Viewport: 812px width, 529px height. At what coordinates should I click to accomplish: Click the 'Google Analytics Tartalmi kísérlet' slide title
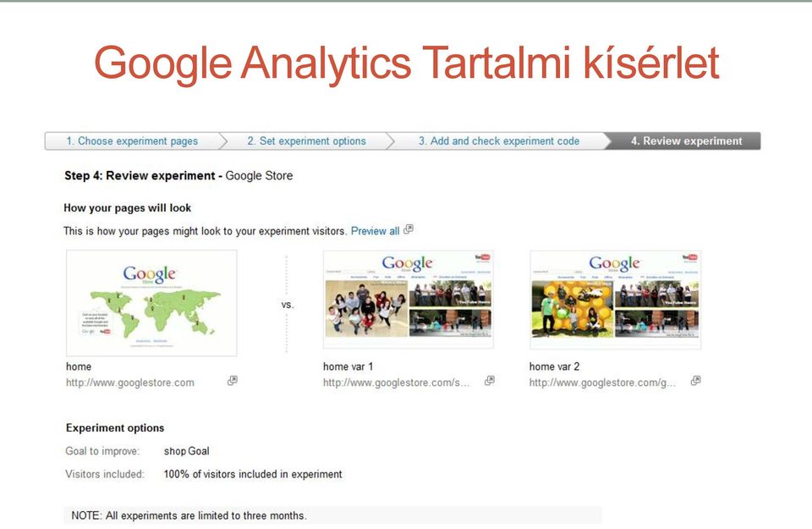click(x=407, y=63)
